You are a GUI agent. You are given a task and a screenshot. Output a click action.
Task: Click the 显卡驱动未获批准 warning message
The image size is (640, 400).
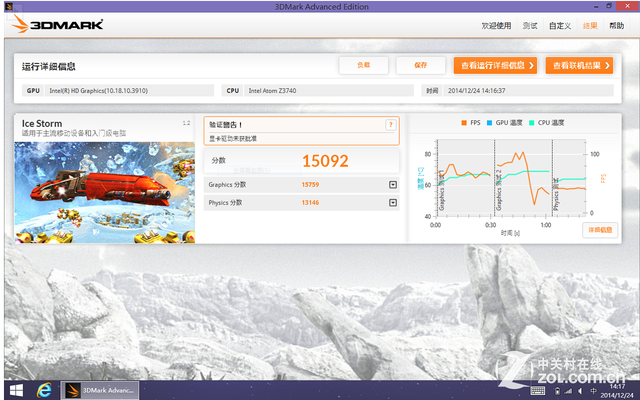point(233,139)
